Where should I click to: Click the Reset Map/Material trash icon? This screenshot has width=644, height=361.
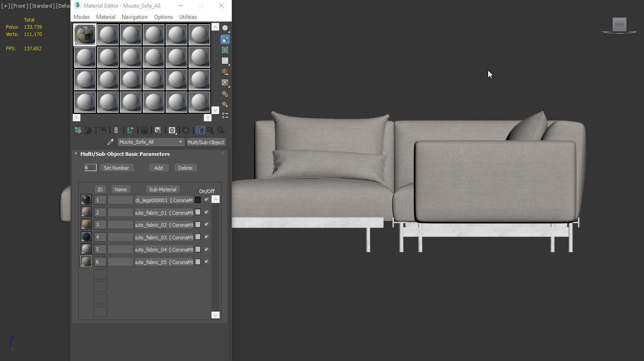click(116, 130)
